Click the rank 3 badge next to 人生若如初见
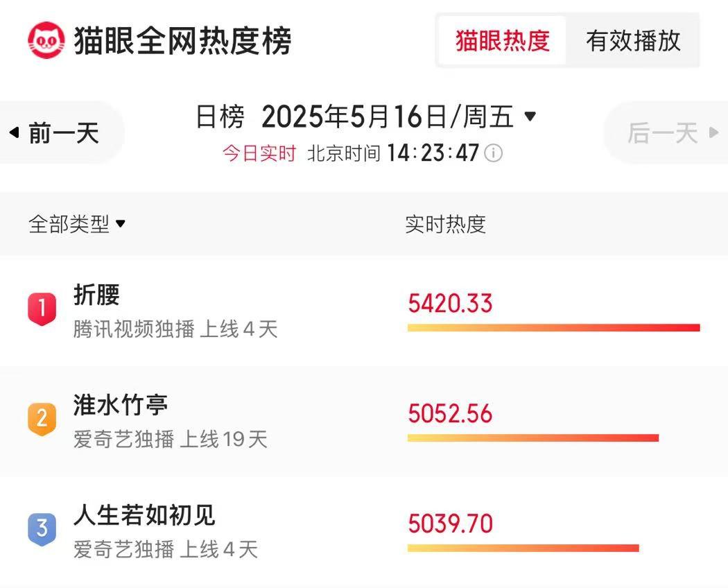The image size is (728, 588). pyautogui.click(x=42, y=528)
